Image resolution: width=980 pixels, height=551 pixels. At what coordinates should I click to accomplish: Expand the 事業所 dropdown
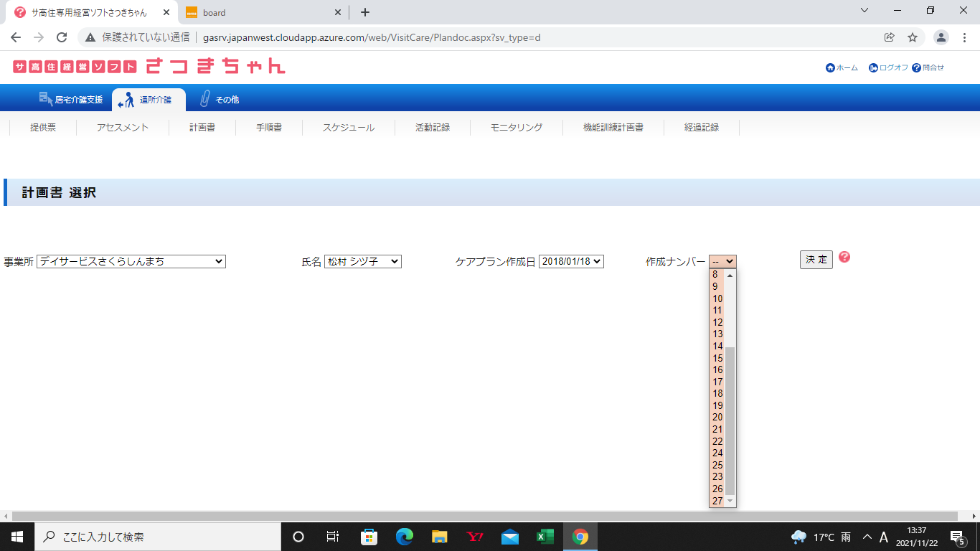[131, 262]
